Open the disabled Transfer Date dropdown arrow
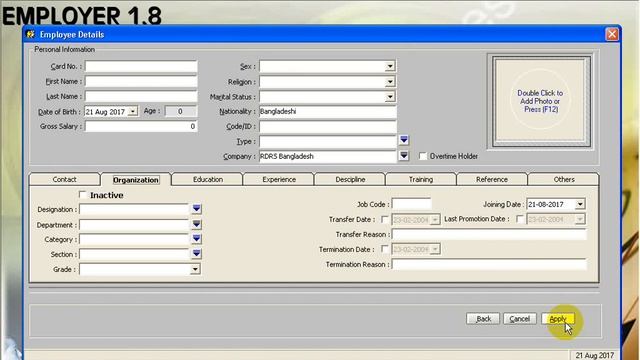This screenshot has height=360, width=640. tap(435, 220)
